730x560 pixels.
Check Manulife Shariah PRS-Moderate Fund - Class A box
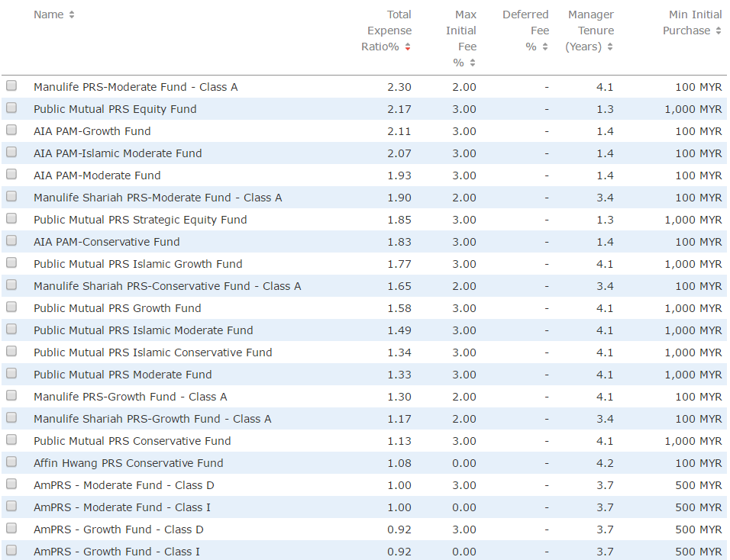(x=11, y=196)
